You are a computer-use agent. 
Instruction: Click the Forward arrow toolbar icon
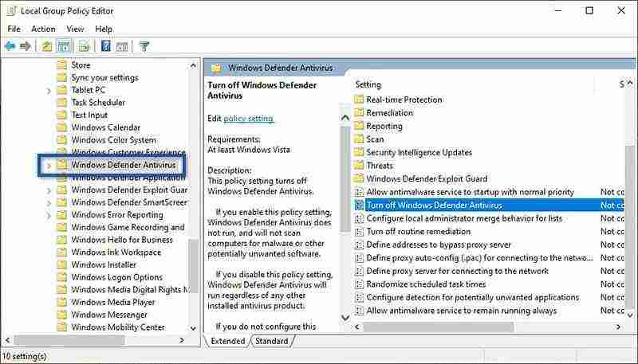point(26,46)
